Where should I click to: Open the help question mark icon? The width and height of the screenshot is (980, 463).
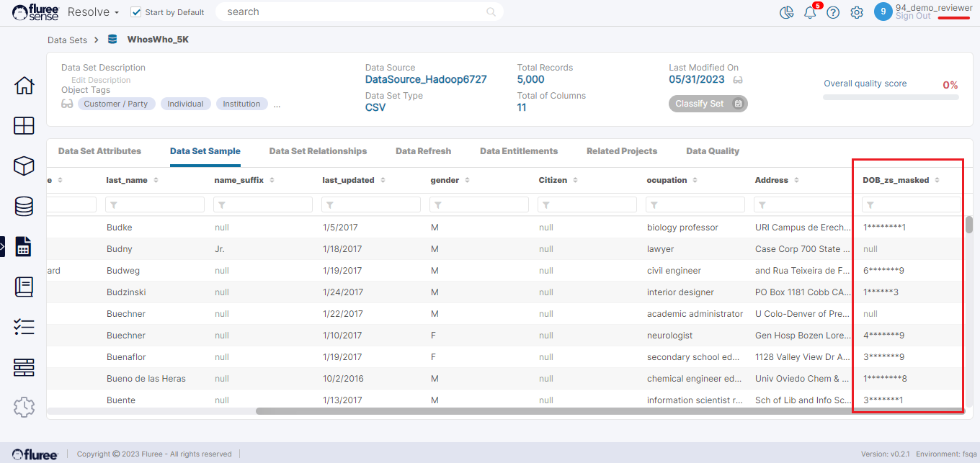[833, 12]
